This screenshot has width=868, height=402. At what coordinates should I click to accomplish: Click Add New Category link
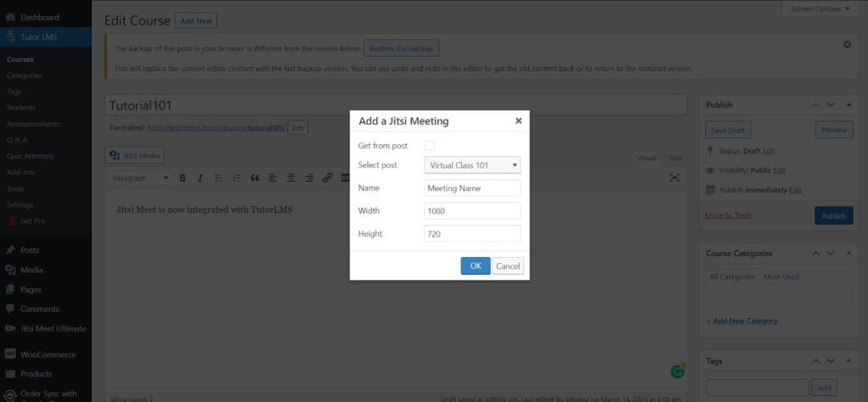coord(742,321)
